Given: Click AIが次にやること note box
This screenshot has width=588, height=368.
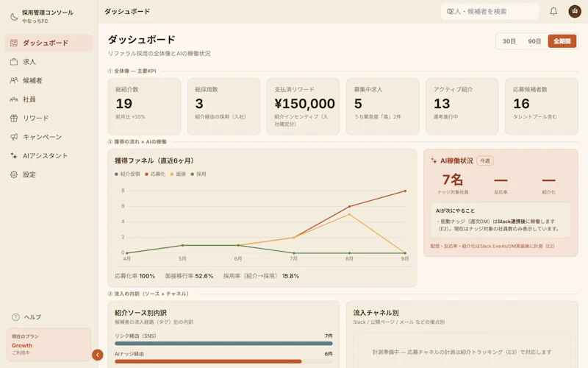Looking at the screenshot, I should pyautogui.click(x=501, y=220).
